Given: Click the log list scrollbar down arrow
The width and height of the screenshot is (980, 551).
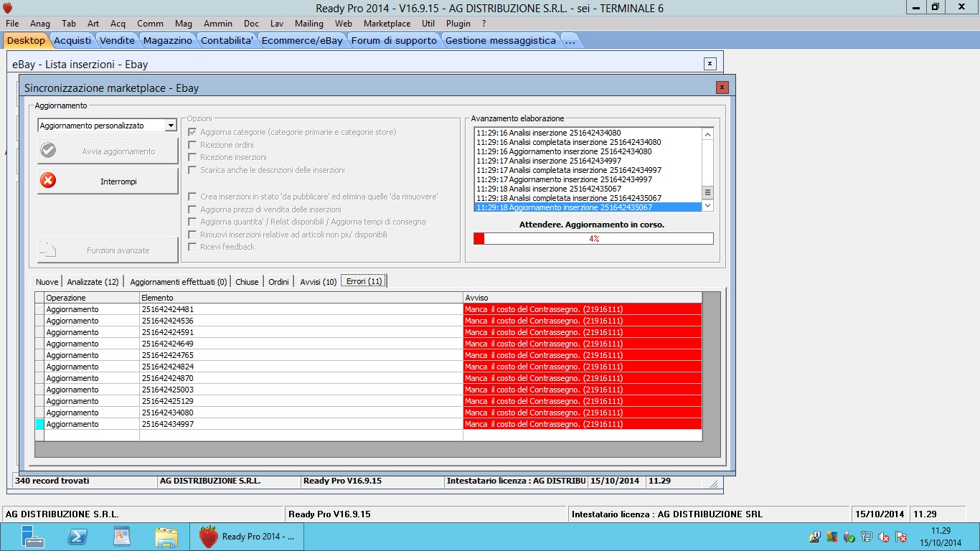Looking at the screenshot, I should [x=707, y=206].
